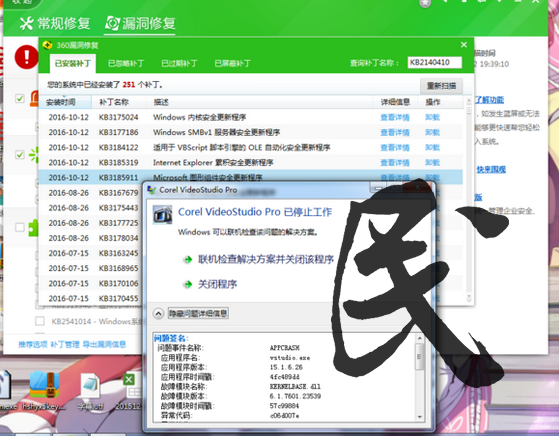The width and height of the screenshot is (559, 438).
Task: Toggle the checked box beside green spark icon
Action: (x=20, y=155)
